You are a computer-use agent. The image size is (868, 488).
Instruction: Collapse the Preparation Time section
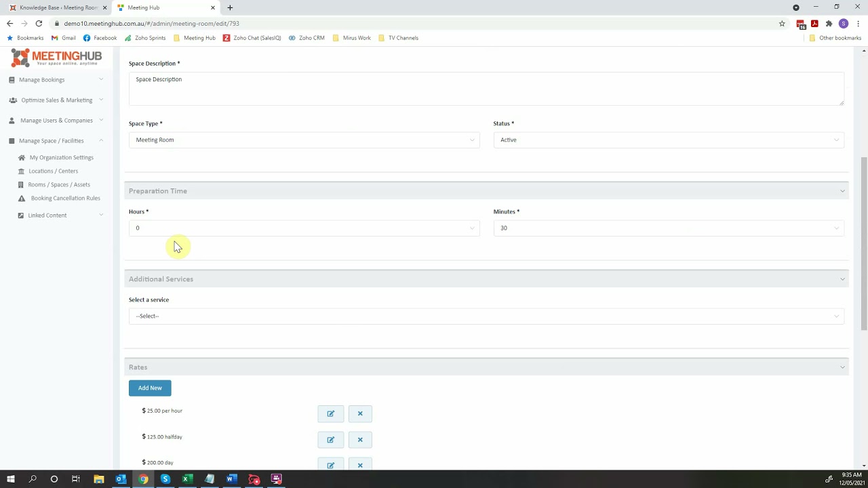point(842,191)
